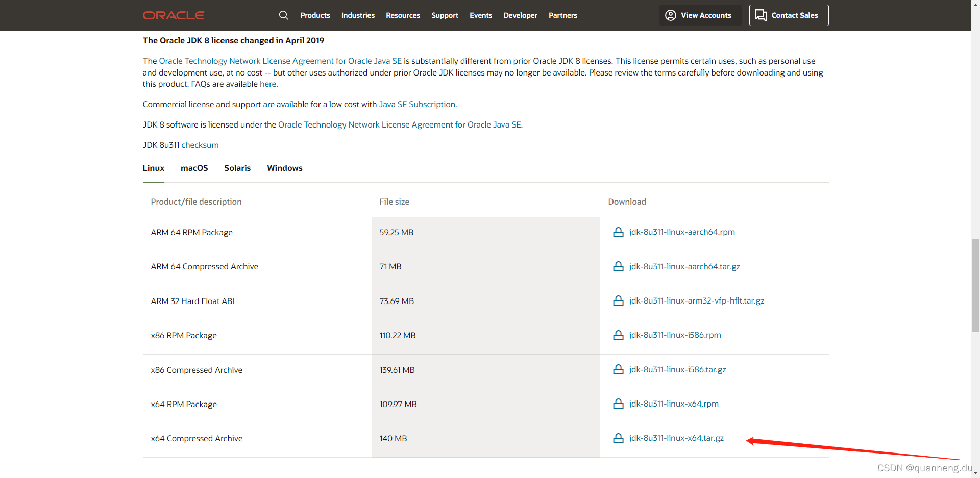980x478 pixels.
Task: Click the Contact Sales chat icon
Action: [761, 15]
